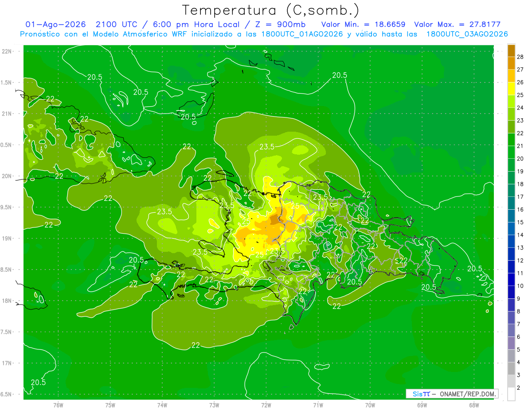
Task: Click "Valor Max. = 27.8177" text
Action: [x=457, y=24]
